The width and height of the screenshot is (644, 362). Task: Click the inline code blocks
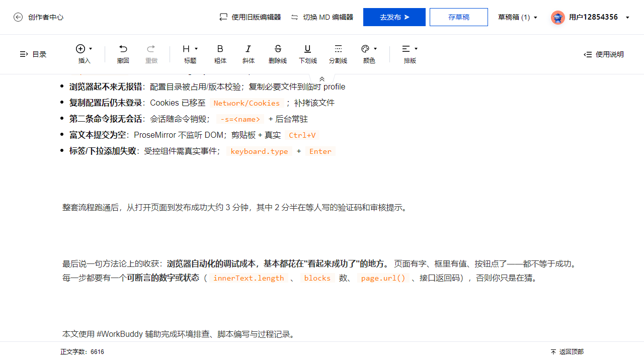click(317, 278)
